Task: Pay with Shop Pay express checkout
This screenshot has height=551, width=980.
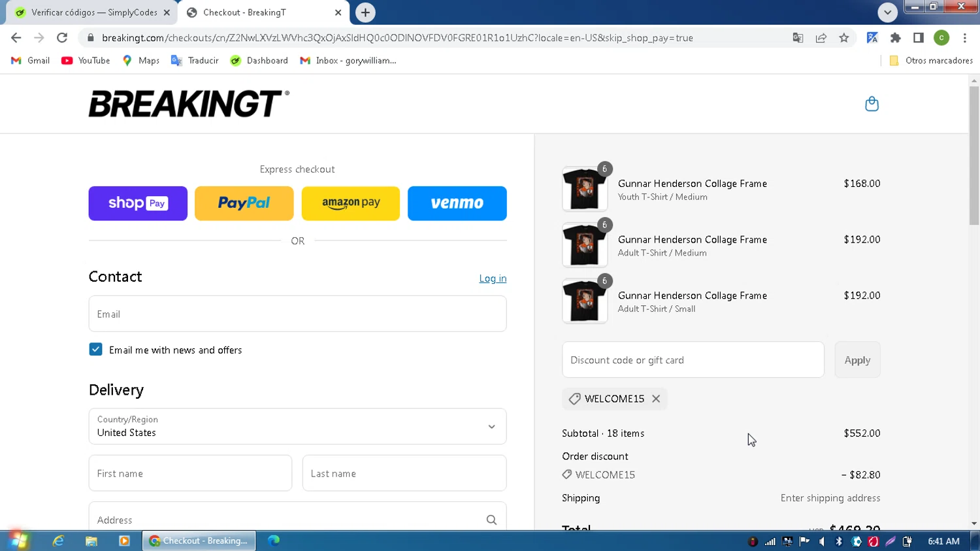Action: tap(138, 203)
